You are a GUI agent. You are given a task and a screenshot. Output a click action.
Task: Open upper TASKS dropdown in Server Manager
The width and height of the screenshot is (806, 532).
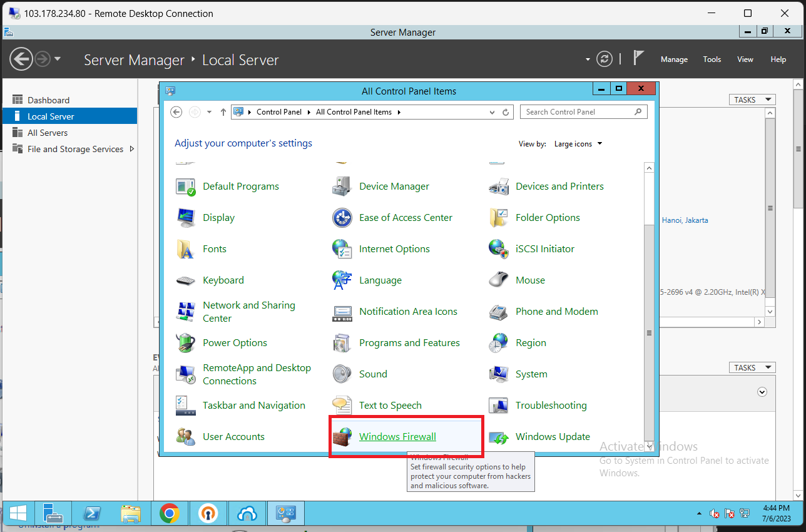pos(752,100)
